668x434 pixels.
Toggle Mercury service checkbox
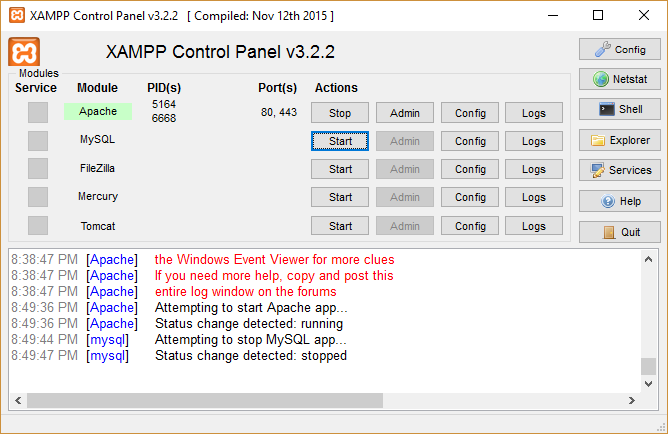coord(38,197)
